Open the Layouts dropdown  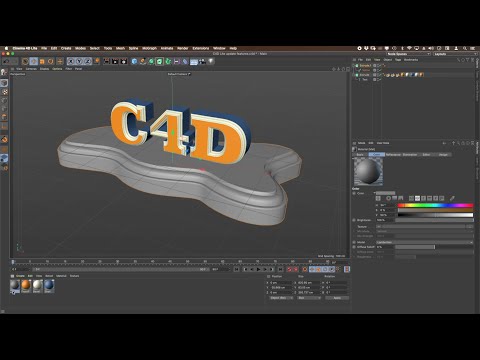click(455, 54)
